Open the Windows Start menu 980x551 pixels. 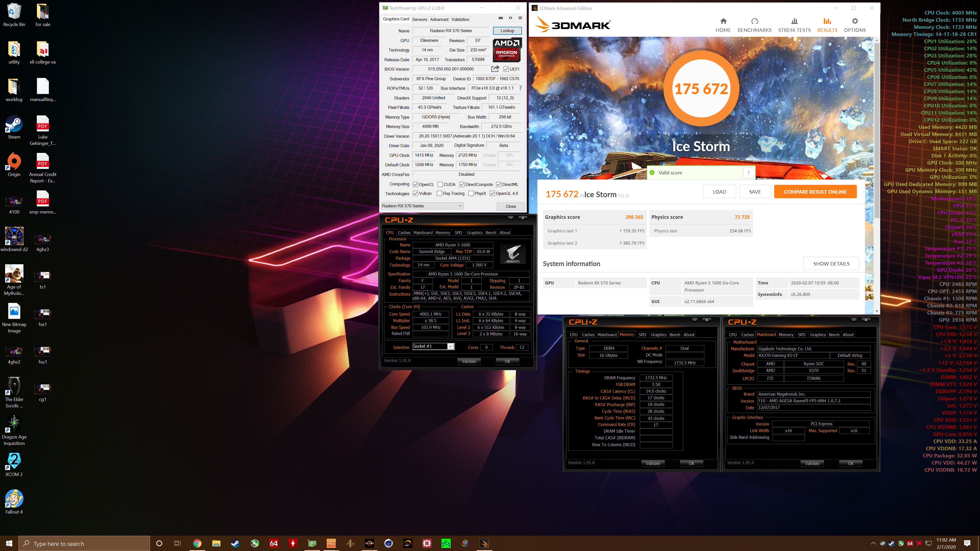click(x=9, y=543)
